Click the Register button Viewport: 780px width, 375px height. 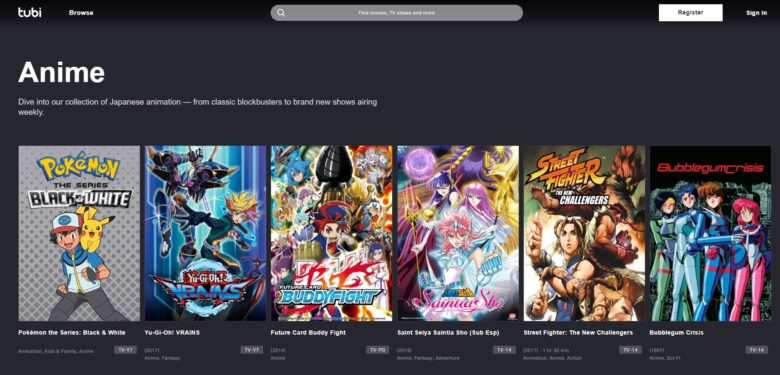pyautogui.click(x=690, y=13)
